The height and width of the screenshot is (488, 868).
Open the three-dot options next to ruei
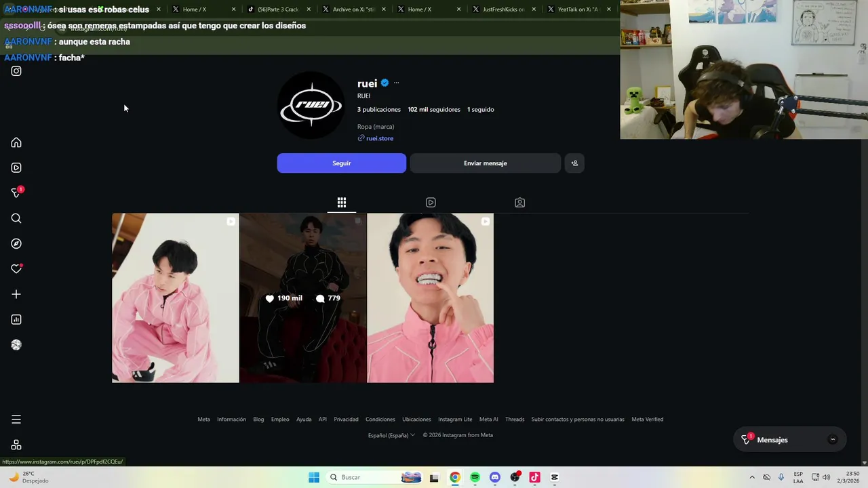[396, 83]
